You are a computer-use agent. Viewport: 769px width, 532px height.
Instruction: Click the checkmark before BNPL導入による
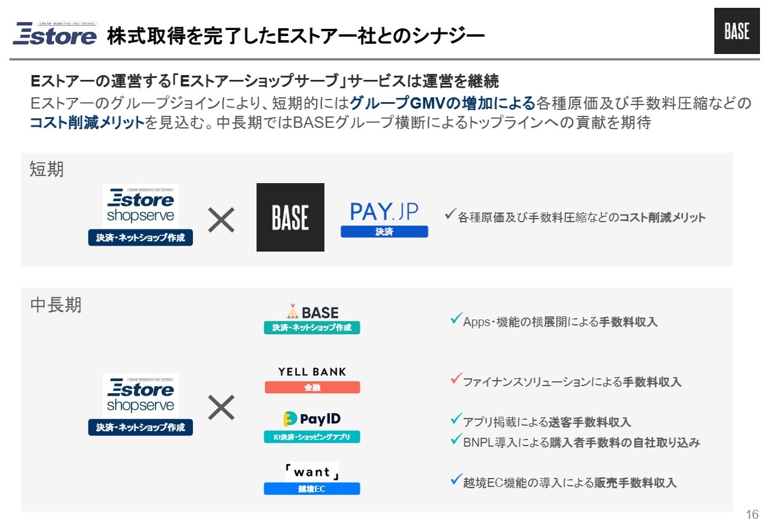tap(455, 440)
